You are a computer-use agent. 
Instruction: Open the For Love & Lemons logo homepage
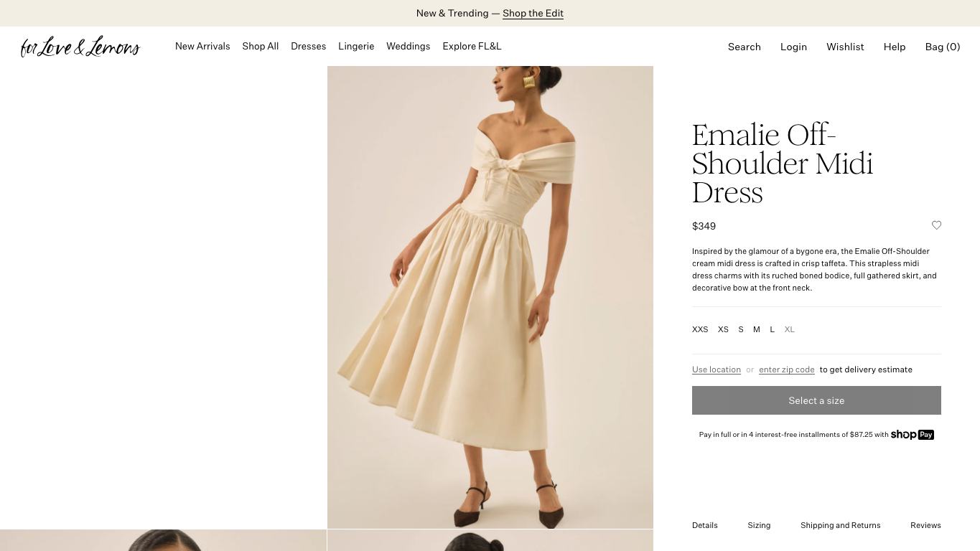(80, 47)
